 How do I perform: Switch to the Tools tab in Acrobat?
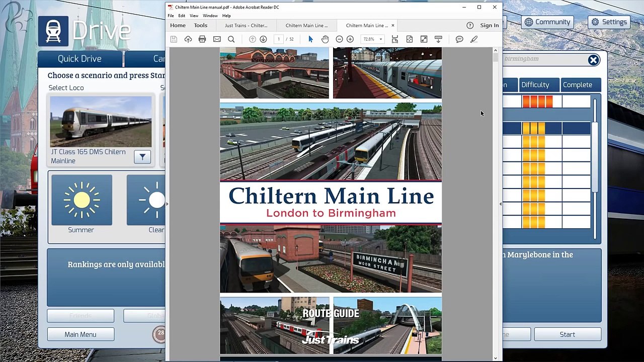pyautogui.click(x=201, y=25)
